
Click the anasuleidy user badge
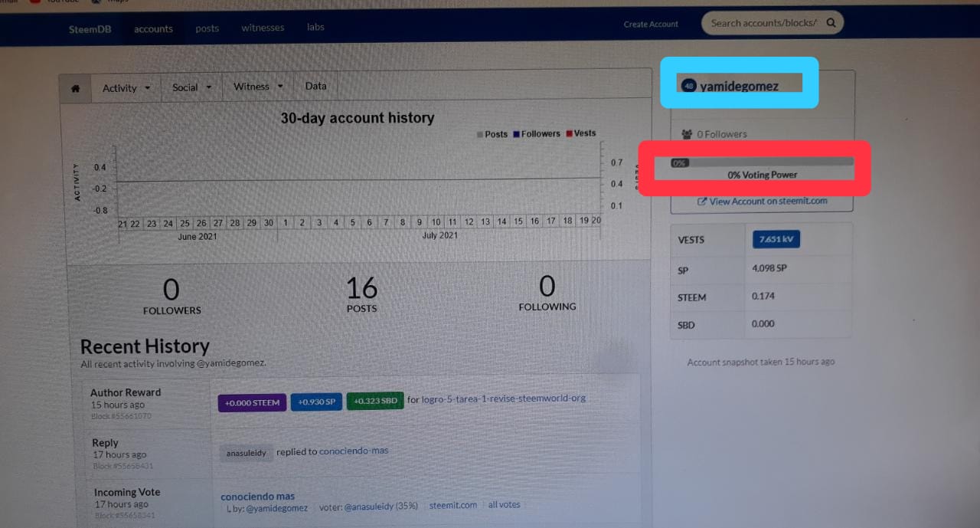coord(246,453)
